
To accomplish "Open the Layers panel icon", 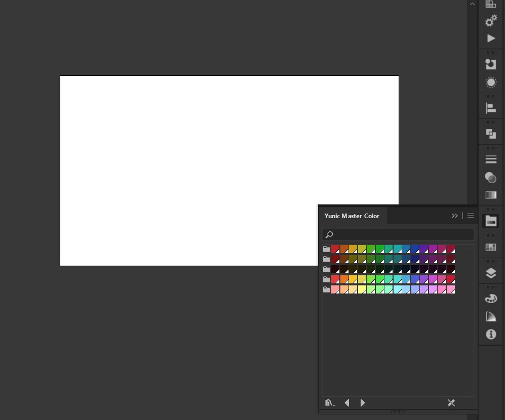I will [x=491, y=273].
